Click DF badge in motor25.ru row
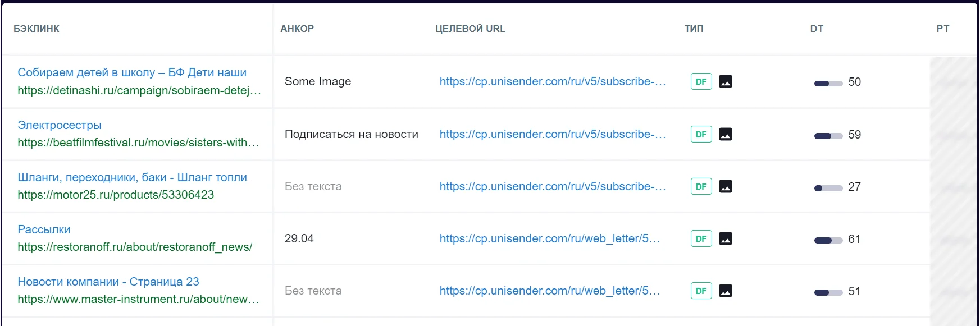The width and height of the screenshot is (980, 326). [x=701, y=186]
